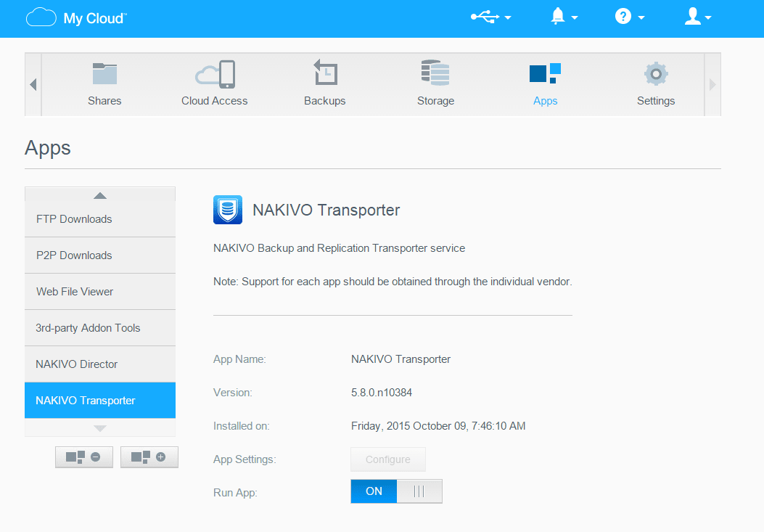This screenshot has width=764, height=532.
Task: Toggle the Run App ON switch
Action: (x=396, y=491)
